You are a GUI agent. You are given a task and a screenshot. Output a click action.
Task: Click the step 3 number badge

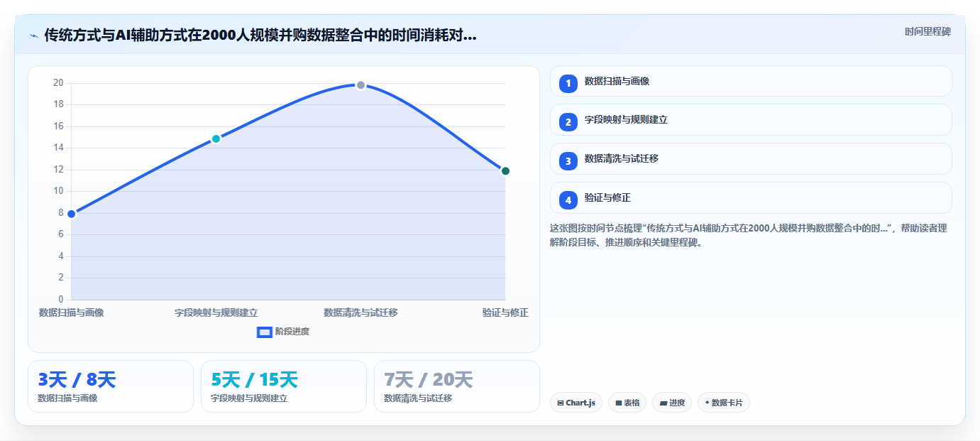pos(568,161)
